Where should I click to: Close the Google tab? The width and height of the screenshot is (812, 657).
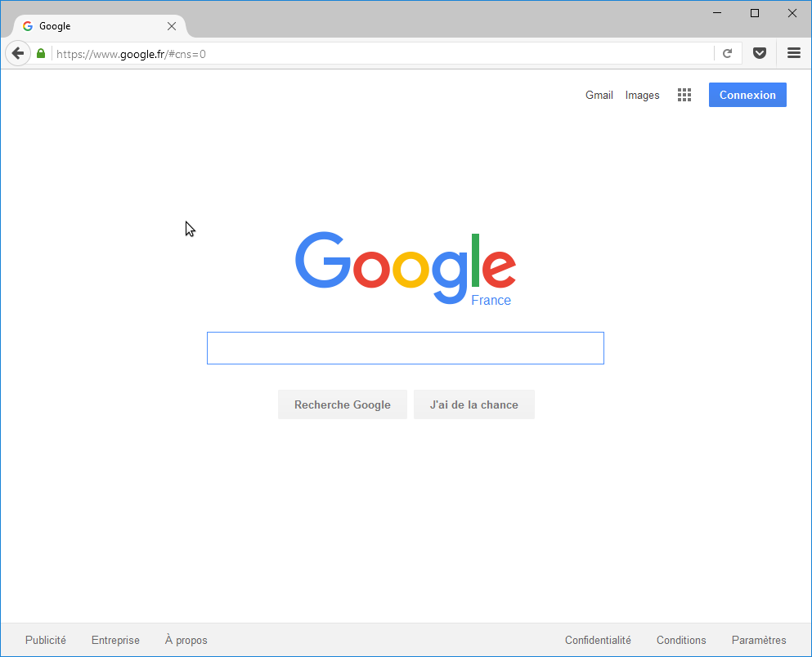click(x=172, y=26)
